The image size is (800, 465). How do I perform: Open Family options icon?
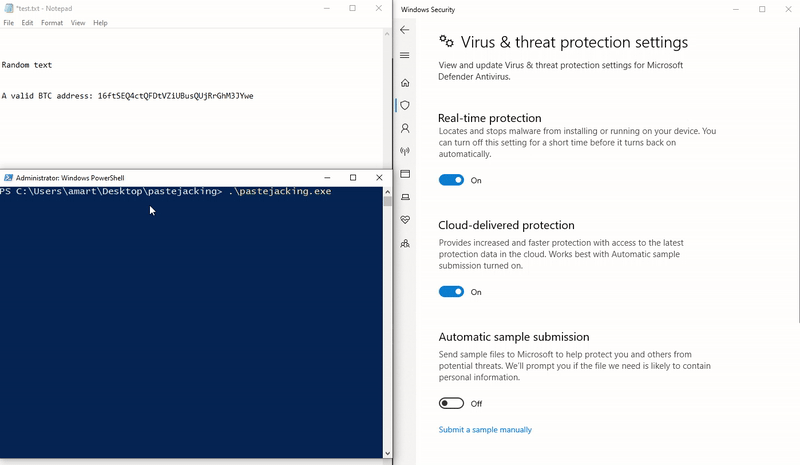[405, 243]
